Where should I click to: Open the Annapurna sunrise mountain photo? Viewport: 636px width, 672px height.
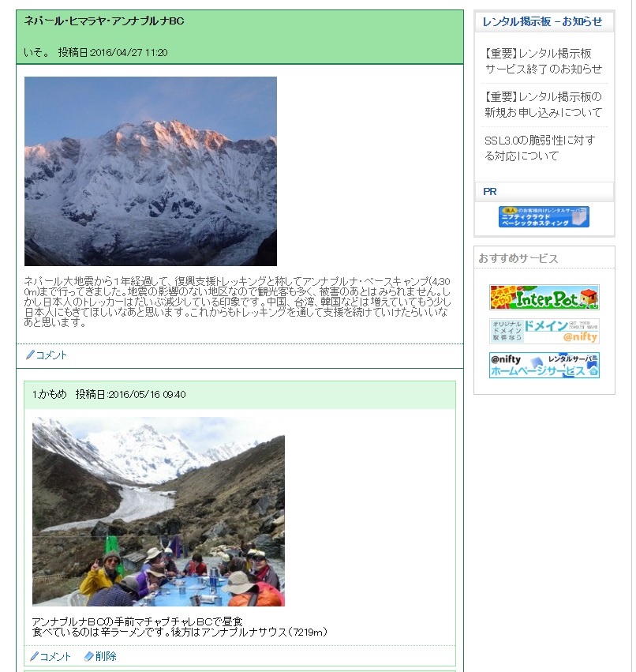coord(151,171)
